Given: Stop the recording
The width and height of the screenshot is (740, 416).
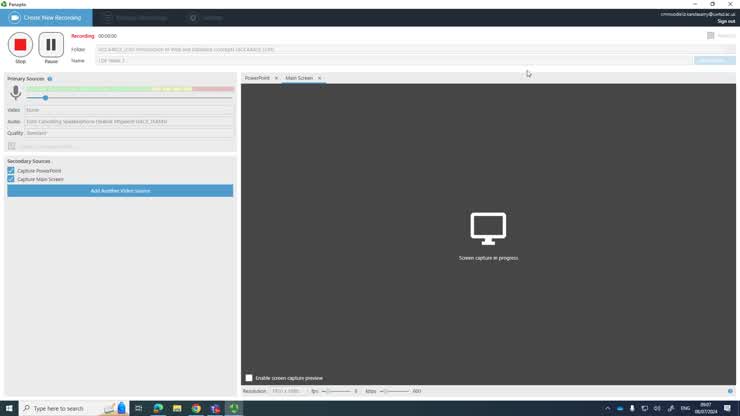Looking at the screenshot, I should 20,45.
